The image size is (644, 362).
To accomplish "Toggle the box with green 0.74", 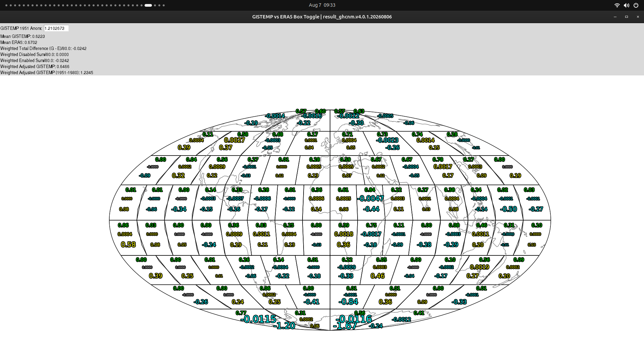I will click(x=417, y=134).
